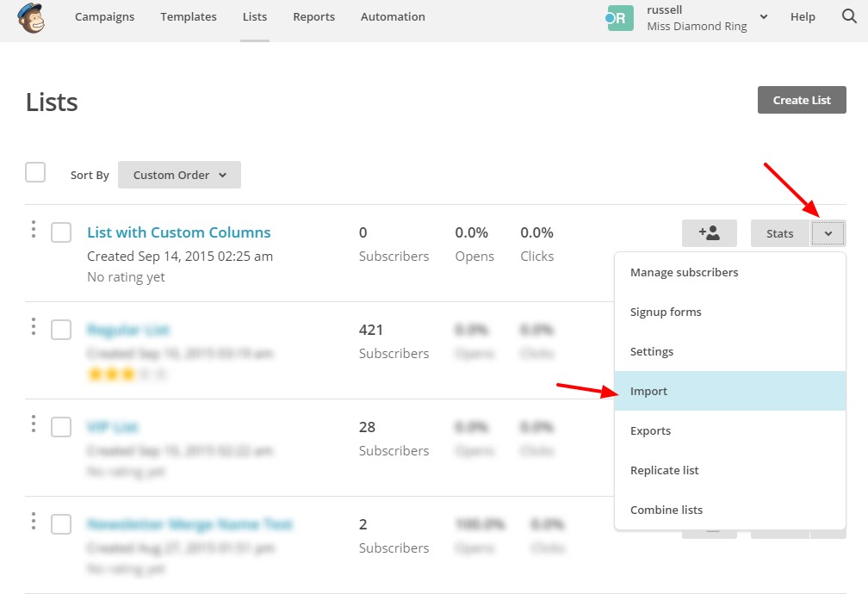Click the blurred title of 421 subscribers list
The width and height of the screenshot is (868, 594).
pyautogui.click(x=128, y=330)
